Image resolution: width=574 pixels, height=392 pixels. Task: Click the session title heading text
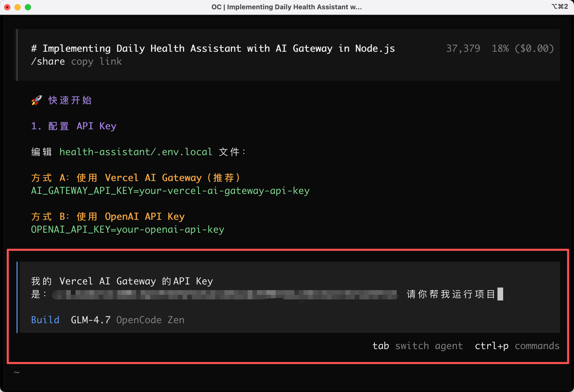point(213,49)
